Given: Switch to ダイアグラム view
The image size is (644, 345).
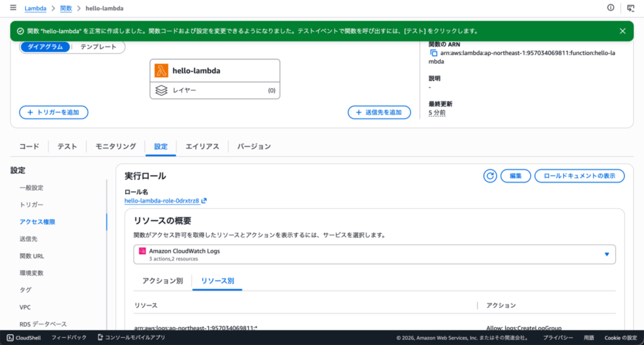Looking at the screenshot, I should pyautogui.click(x=45, y=47).
